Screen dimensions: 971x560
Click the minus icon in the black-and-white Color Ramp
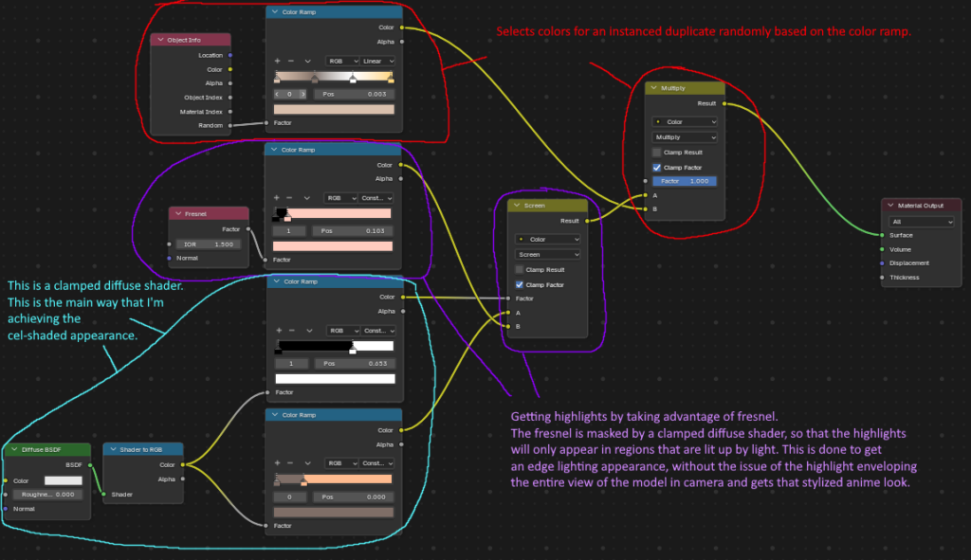point(291,331)
